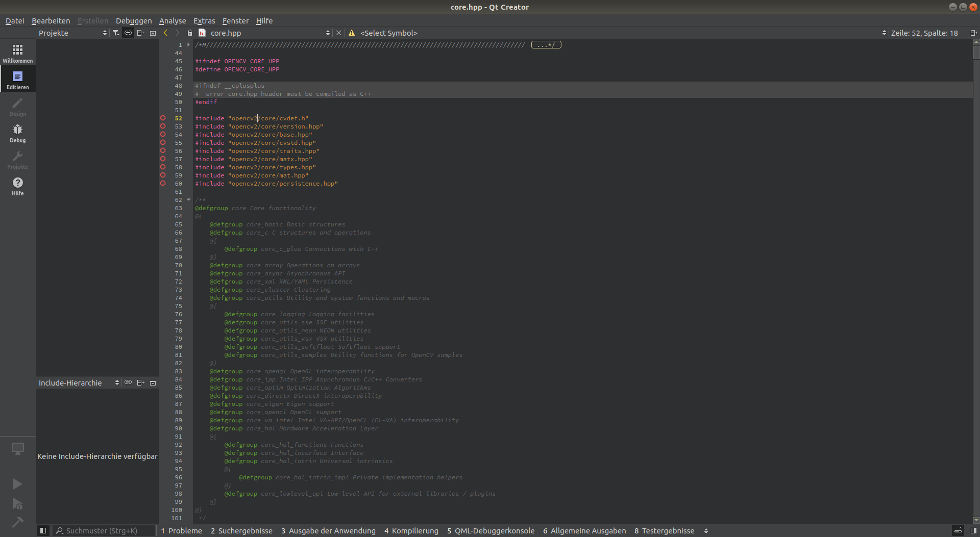This screenshot has height=537, width=980.
Task: Toggle the left sidebar visibility
Action: click(43, 530)
